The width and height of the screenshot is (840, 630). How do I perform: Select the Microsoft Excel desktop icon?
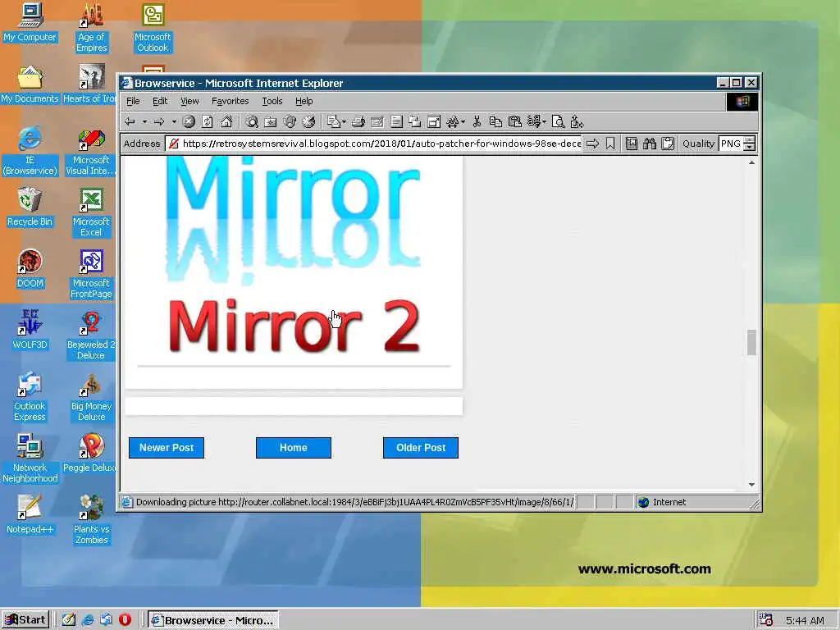(91, 212)
